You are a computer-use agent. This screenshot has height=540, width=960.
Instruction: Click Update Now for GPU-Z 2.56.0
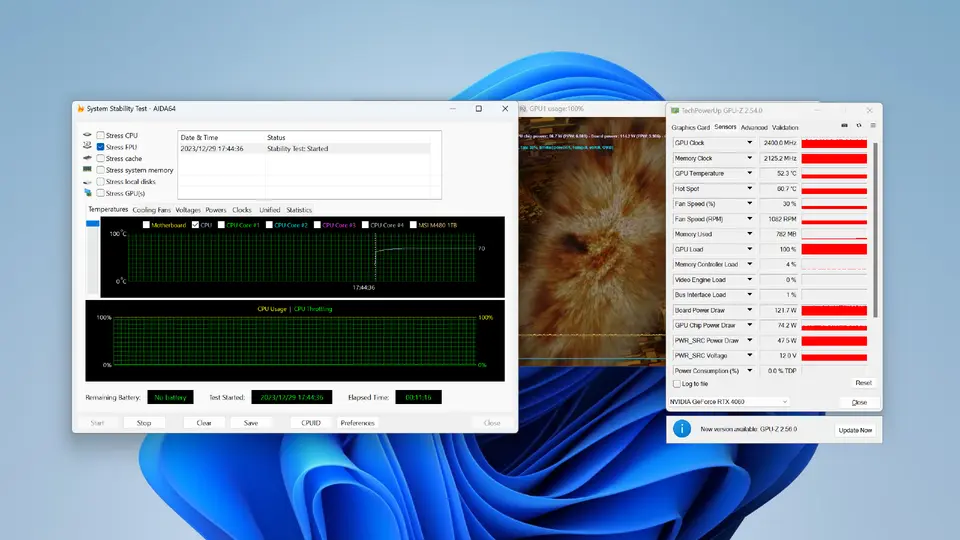855,430
